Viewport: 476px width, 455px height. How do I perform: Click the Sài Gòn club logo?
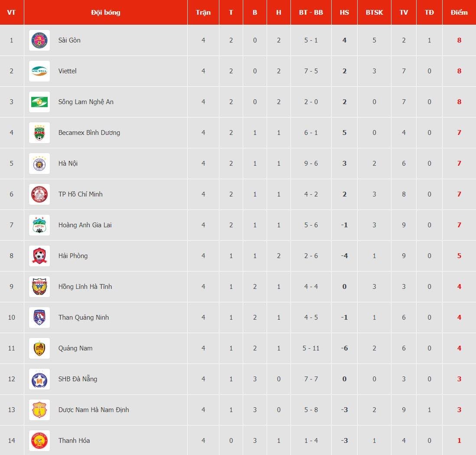(x=39, y=40)
